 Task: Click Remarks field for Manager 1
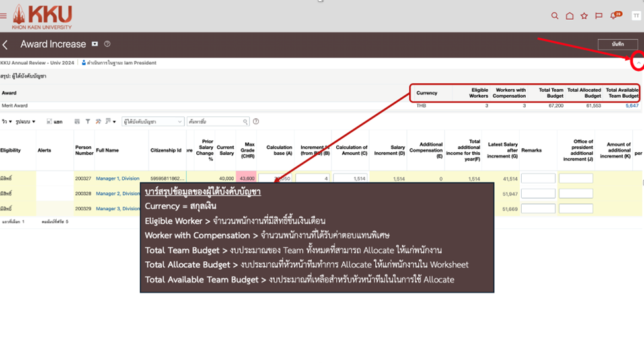538,179
